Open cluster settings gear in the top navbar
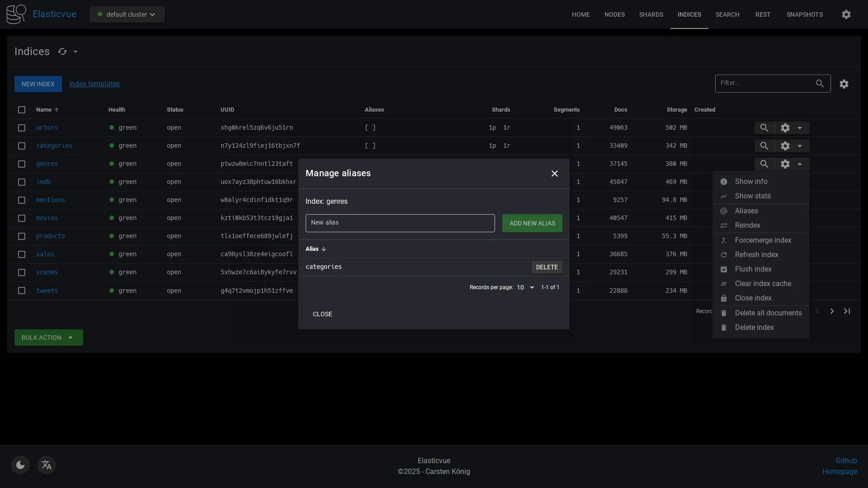Viewport: 868px width, 488px height. [846, 14]
